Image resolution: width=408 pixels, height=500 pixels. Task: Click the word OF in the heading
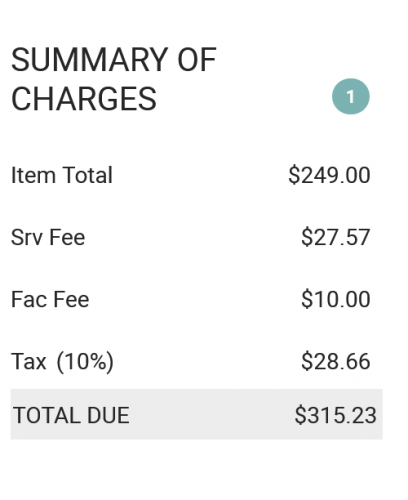coord(197,60)
